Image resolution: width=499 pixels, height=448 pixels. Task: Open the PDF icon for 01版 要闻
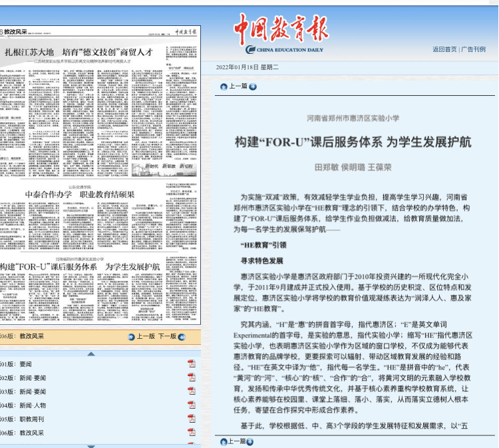click(x=191, y=363)
